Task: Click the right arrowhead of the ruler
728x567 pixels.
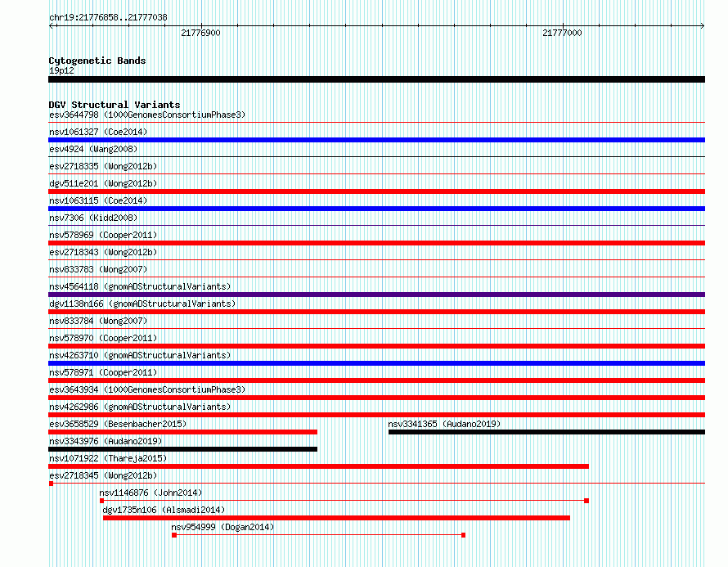Action: point(702,26)
